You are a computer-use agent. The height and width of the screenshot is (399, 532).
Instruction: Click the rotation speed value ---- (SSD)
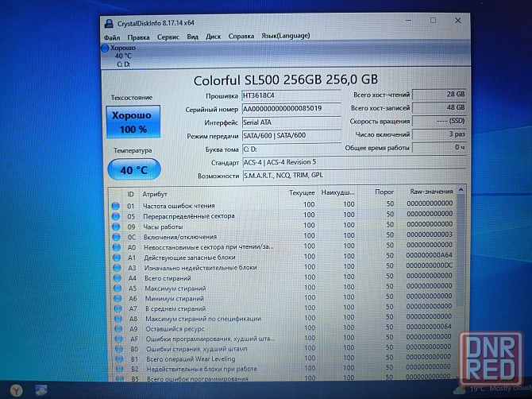pos(439,121)
